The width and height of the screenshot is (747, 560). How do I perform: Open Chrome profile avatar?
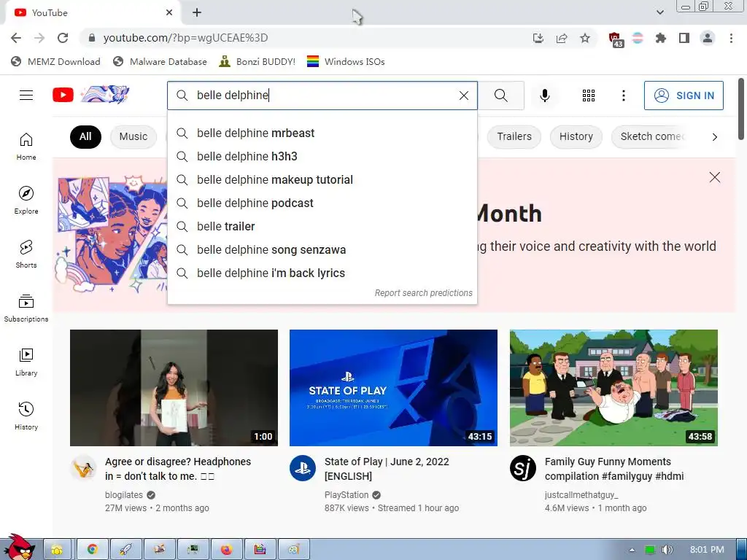708,38
